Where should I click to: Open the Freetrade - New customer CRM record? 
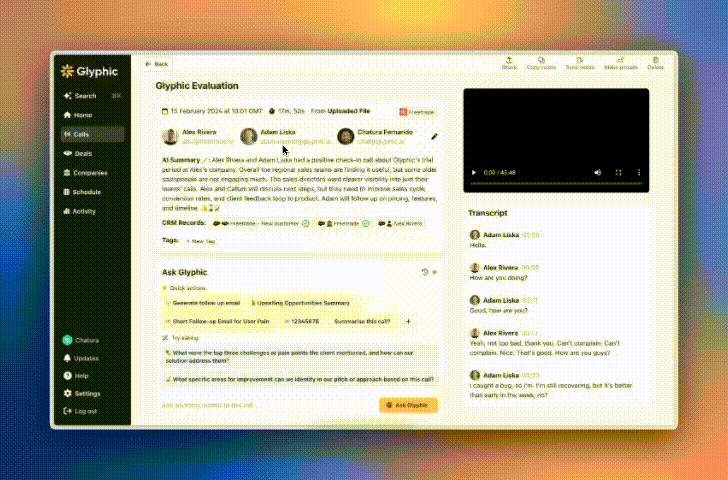(261, 224)
